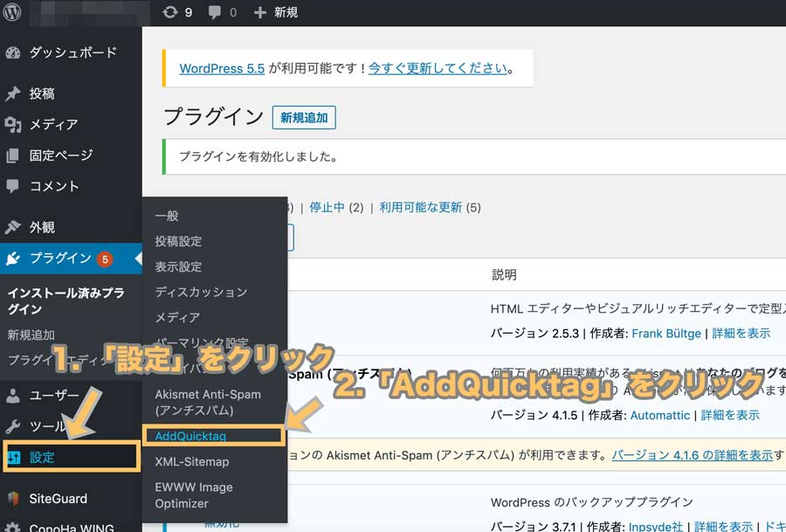This screenshot has width=786, height=532.
Task: Open the プラグイン menu label
Action: (x=60, y=259)
